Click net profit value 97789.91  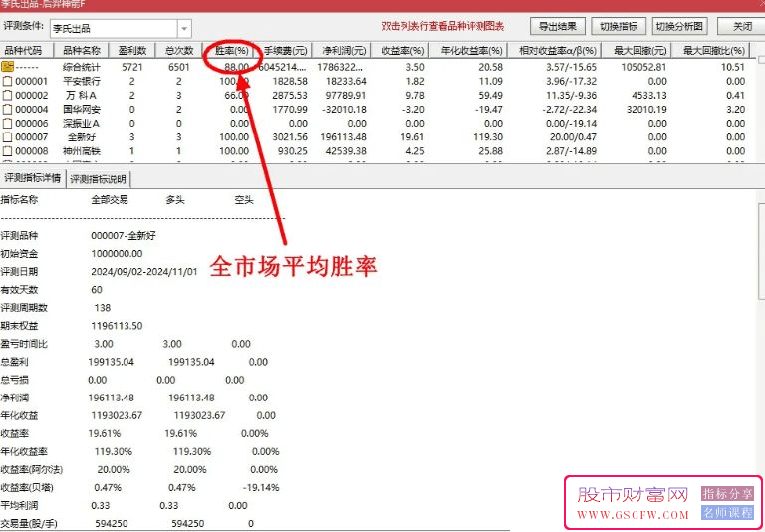(x=344, y=96)
